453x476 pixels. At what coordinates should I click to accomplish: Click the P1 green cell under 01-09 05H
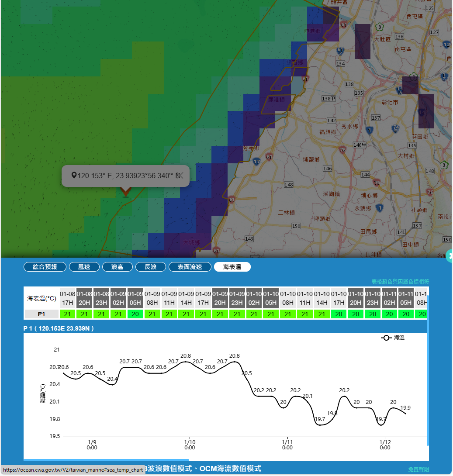(135, 314)
